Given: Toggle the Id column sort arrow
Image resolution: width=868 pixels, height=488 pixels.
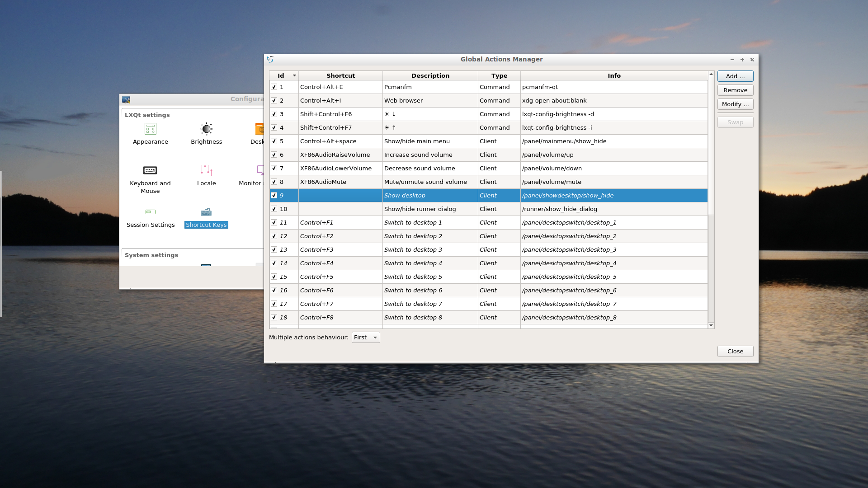Looking at the screenshot, I should pyautogui.click(x=293, y=75).
